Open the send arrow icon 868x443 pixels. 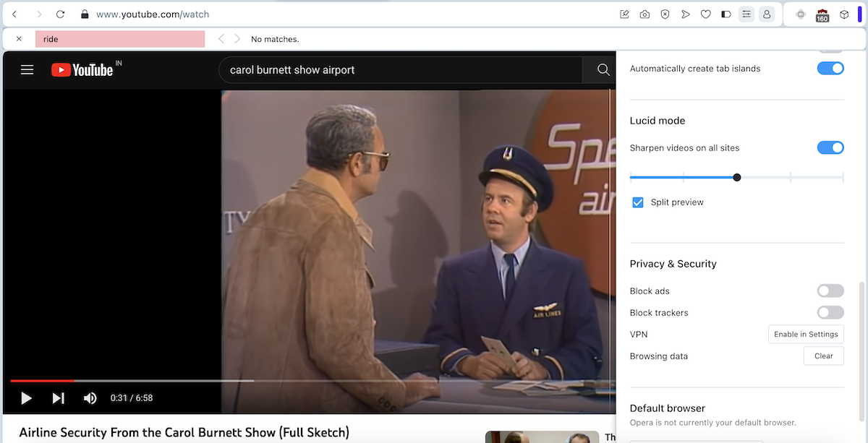(x=685, y=14)
